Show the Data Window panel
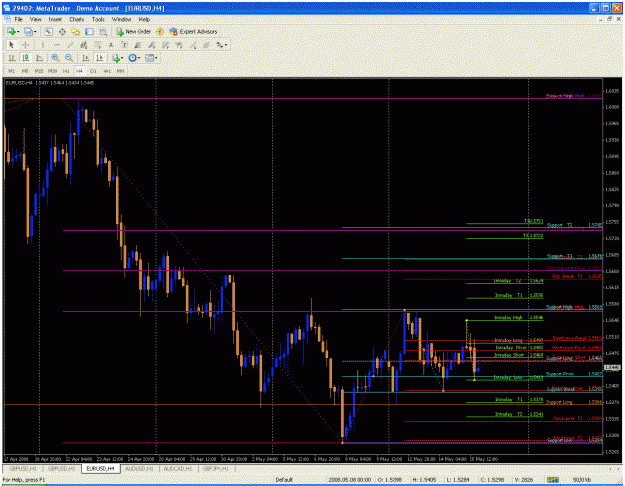This screenshot has width=625, height=486. click(62, 31)
